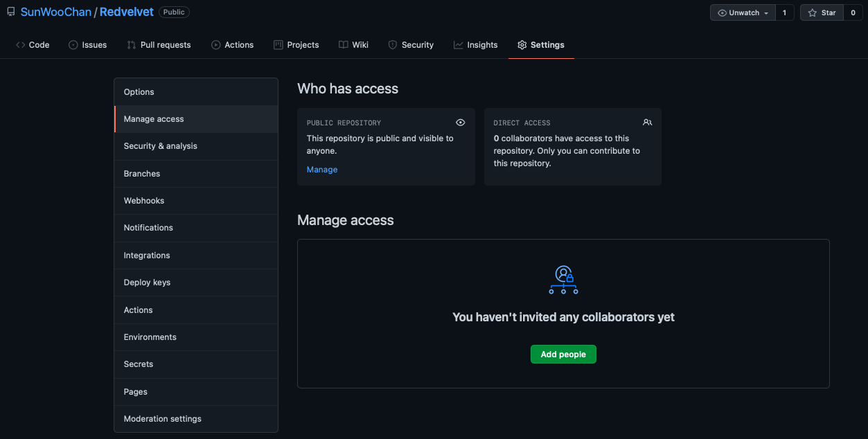Screen dimensions: 868x439
Task: Open Actions in the settings sidebar
Action: [x=196, y=310]
